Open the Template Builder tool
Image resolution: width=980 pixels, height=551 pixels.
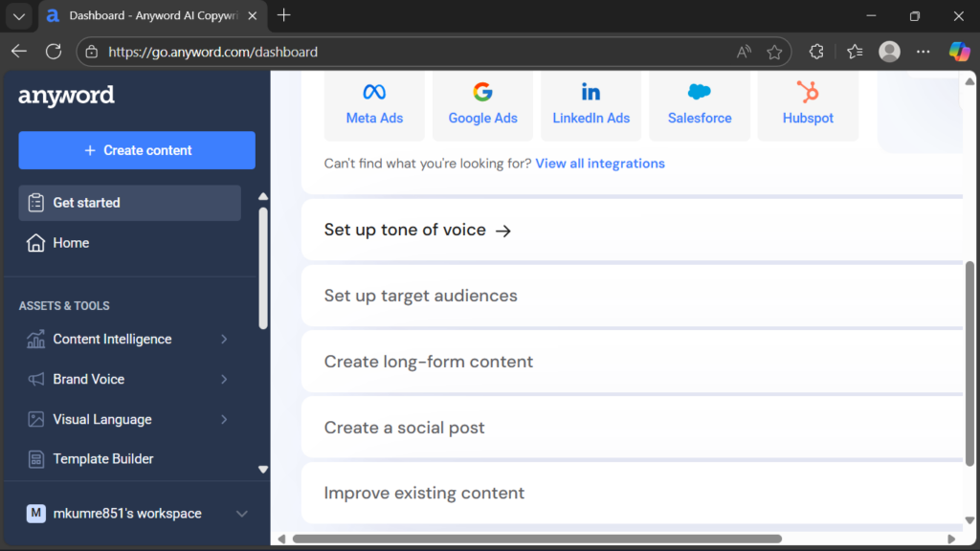[x=101, y=459]
